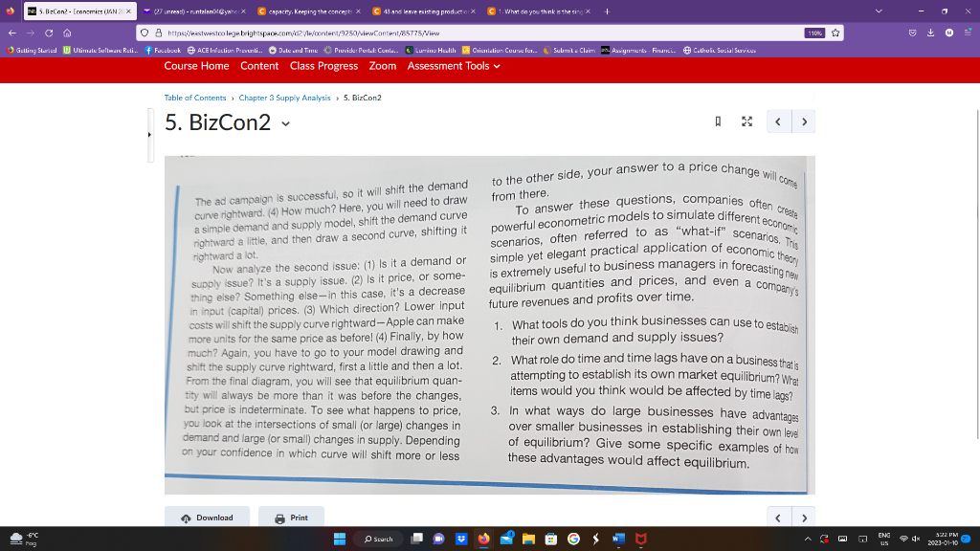
Task: Bookmark this BizCon2 topic
Action: pos(718,121)
